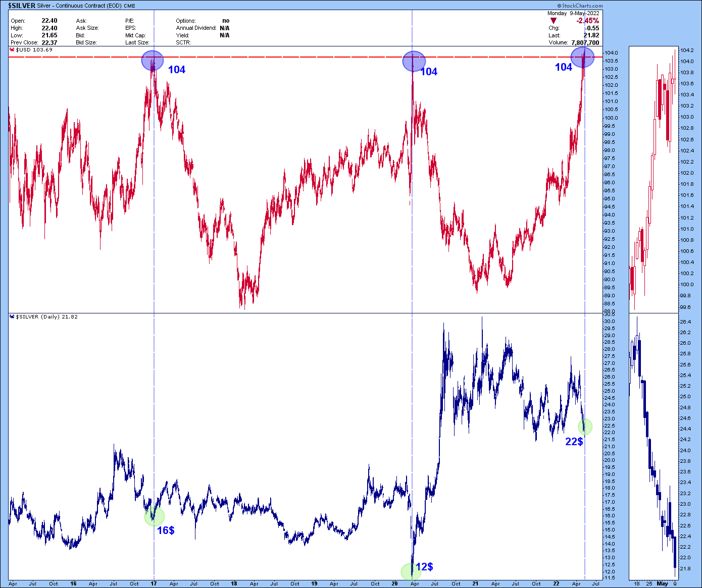
Task: Click the 'Silver - Continuous Contract (EOD)' title text
Action: coord(80,6)
